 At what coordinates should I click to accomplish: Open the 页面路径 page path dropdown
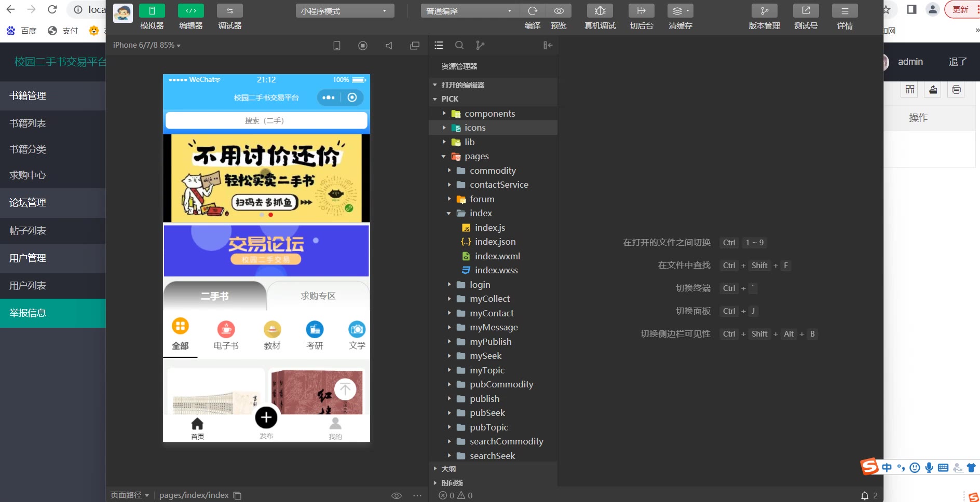click(130, 495)
